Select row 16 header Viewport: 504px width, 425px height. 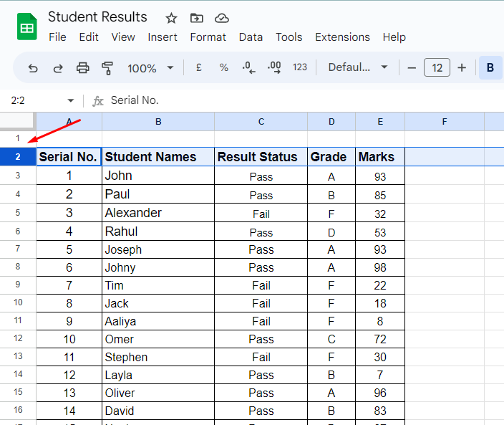(x=18, y=410)
